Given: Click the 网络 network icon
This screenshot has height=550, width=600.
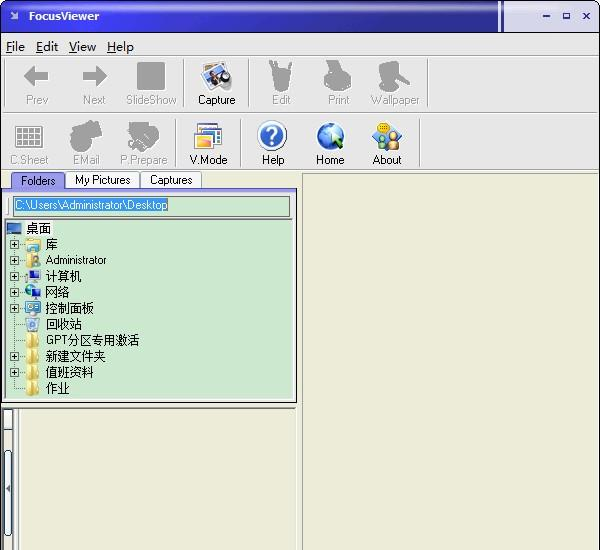Looking at the screenshot, I should 33,292.
